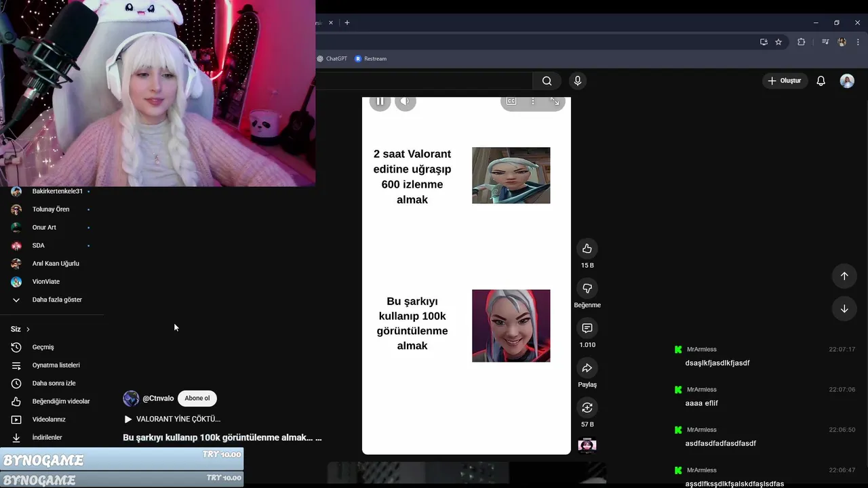Screen dimensions: 868x488
Task: Click the install app icon in address bar
Action: pos(764,41)
